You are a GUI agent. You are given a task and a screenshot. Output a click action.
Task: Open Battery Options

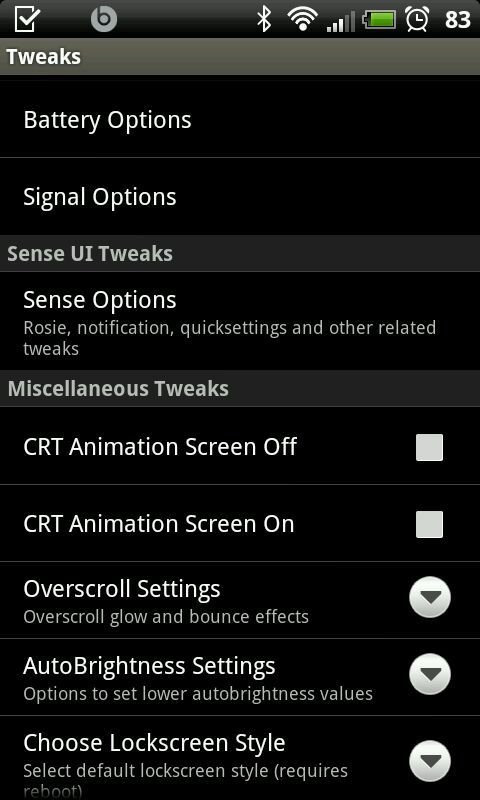240,119
